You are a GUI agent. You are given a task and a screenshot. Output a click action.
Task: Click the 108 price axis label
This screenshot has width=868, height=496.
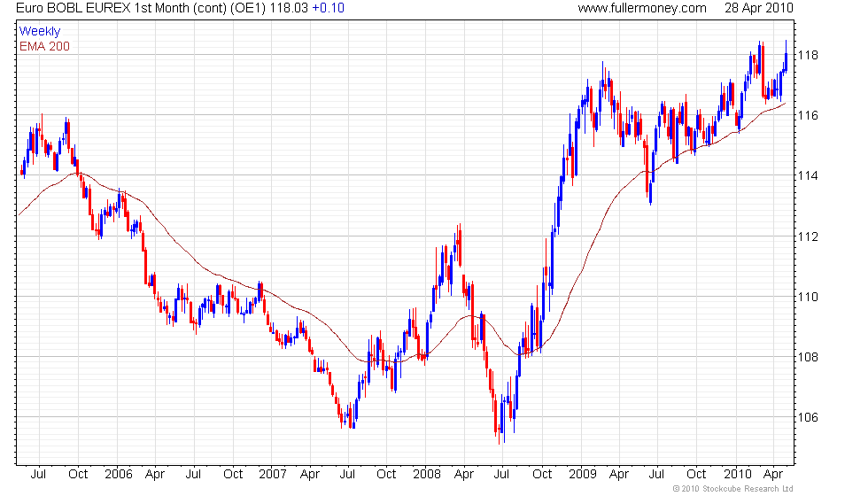click(807, 357)
